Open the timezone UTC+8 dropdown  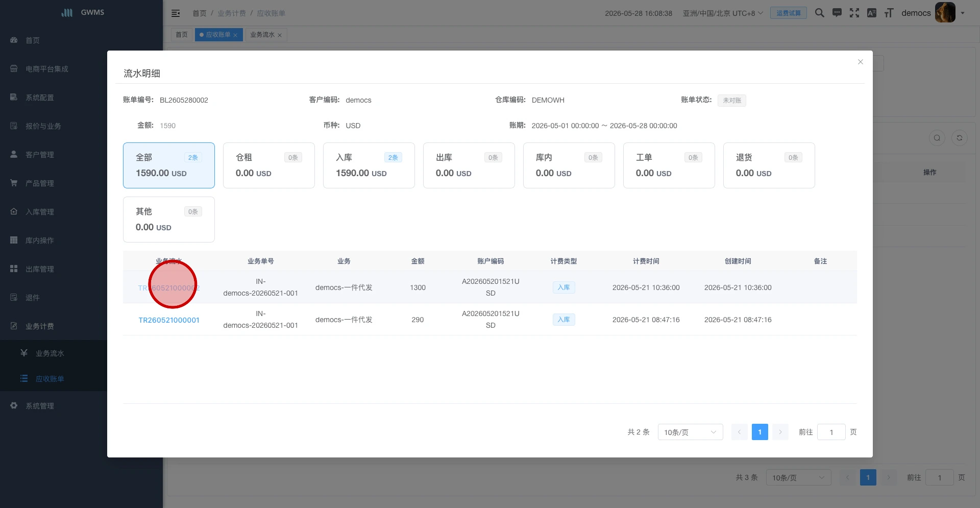[x=723, y=13]
